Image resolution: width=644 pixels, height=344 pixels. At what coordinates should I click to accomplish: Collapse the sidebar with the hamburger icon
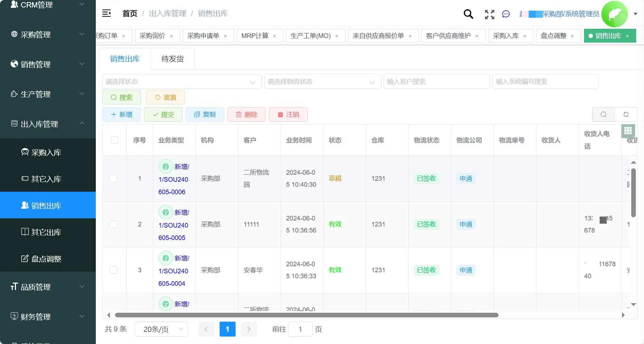click(x=106, y=13)
